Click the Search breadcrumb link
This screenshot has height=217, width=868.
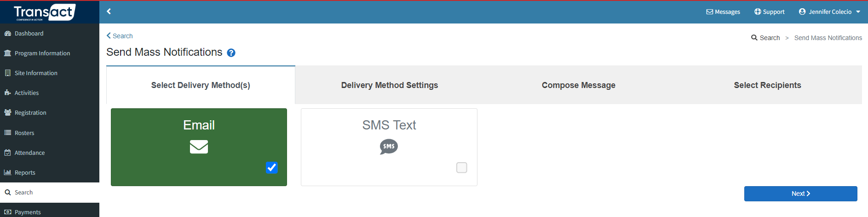pos(765,38)
